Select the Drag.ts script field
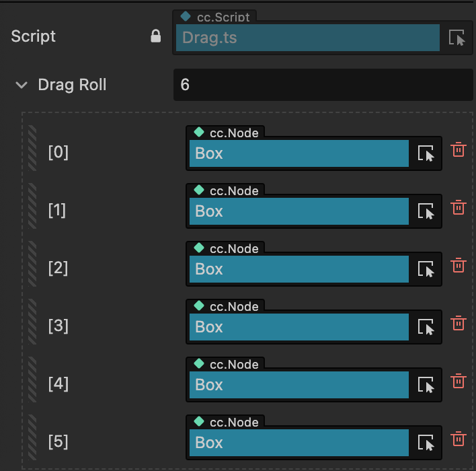Image resolution: width=476 pixels, height=471 pixels. tap(307, 38)
